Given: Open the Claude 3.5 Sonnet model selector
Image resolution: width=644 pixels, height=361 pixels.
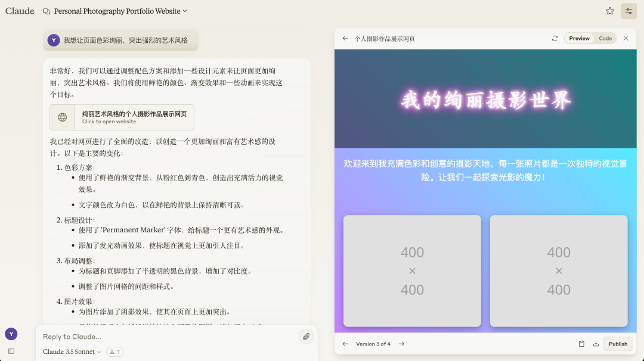Looking at the screenshot, I should tap(70, 351).
